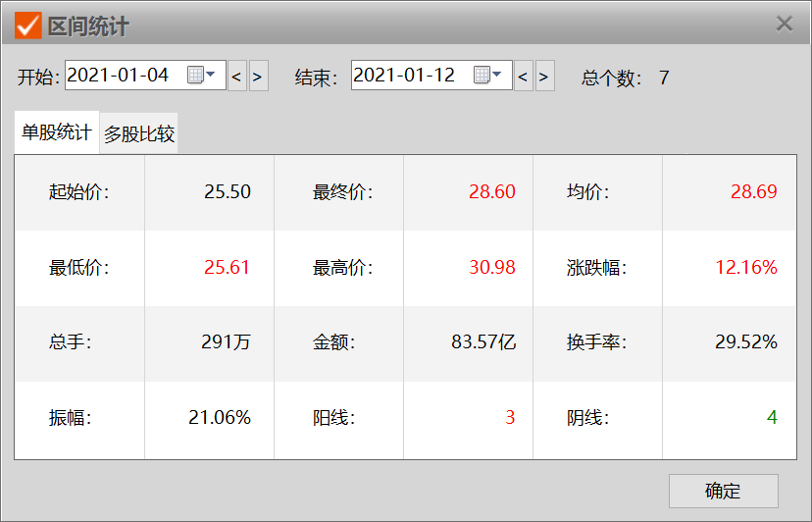Advance 开始 date with the > arrow

258,76
